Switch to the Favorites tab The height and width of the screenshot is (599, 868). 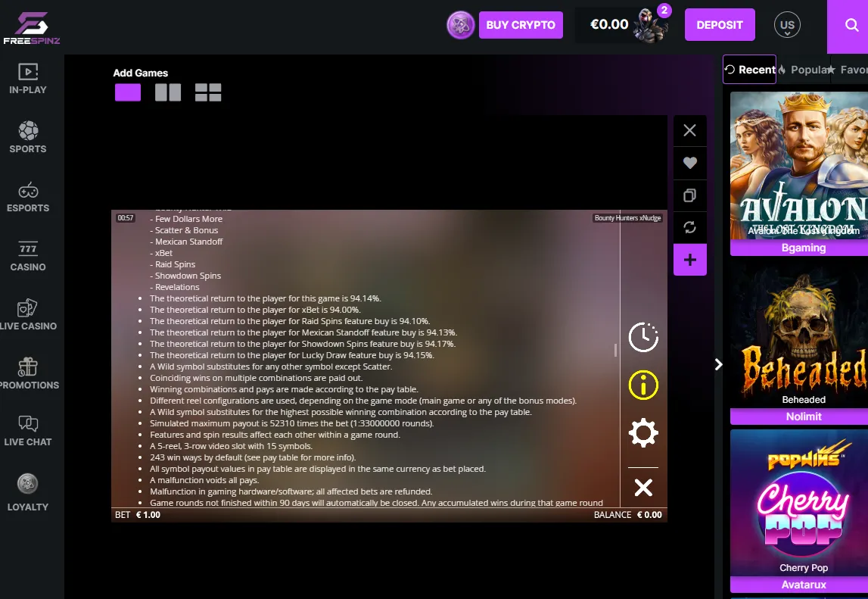coord(849,69)
